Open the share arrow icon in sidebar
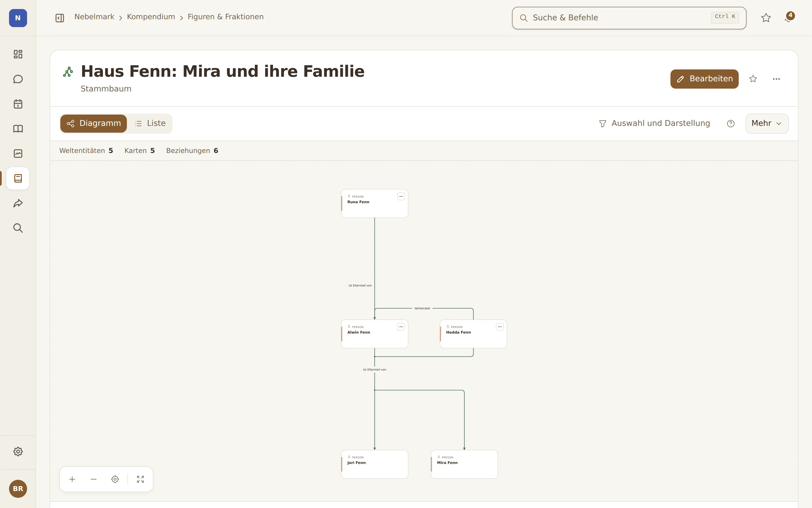Viewport: 812px width, 508px height. [18, 203]
